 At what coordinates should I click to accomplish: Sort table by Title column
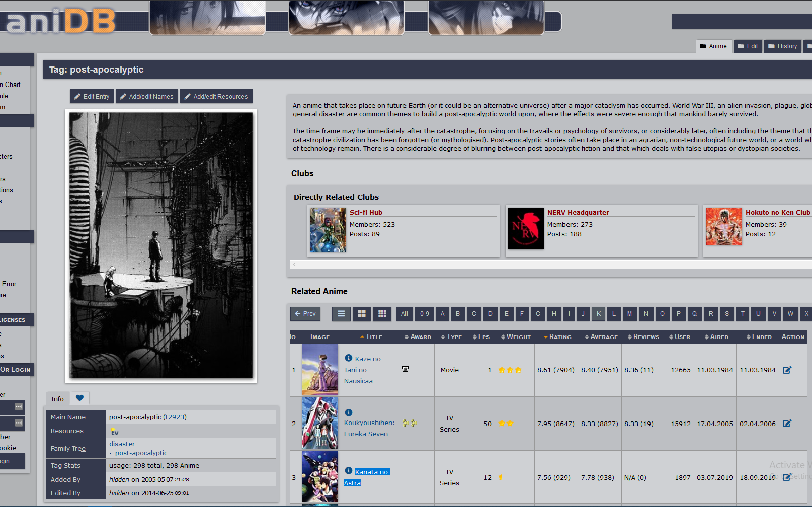[x=374, y=337]
